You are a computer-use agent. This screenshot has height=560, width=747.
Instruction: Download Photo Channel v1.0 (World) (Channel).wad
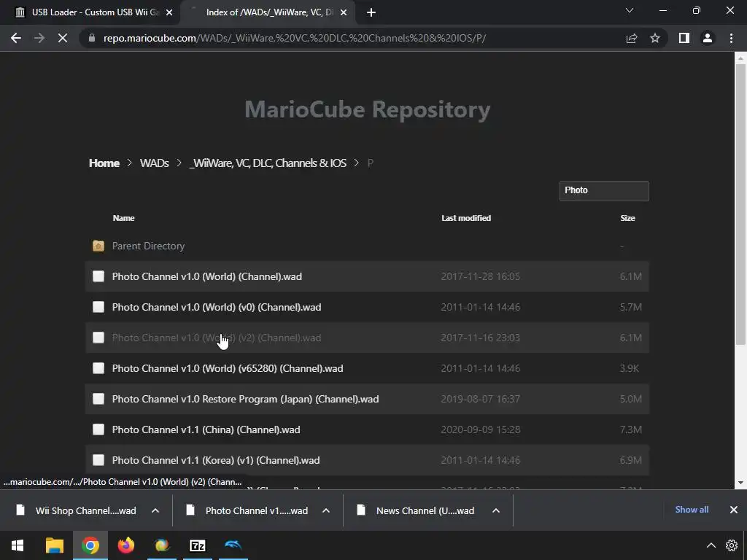(x=206, y=276)
